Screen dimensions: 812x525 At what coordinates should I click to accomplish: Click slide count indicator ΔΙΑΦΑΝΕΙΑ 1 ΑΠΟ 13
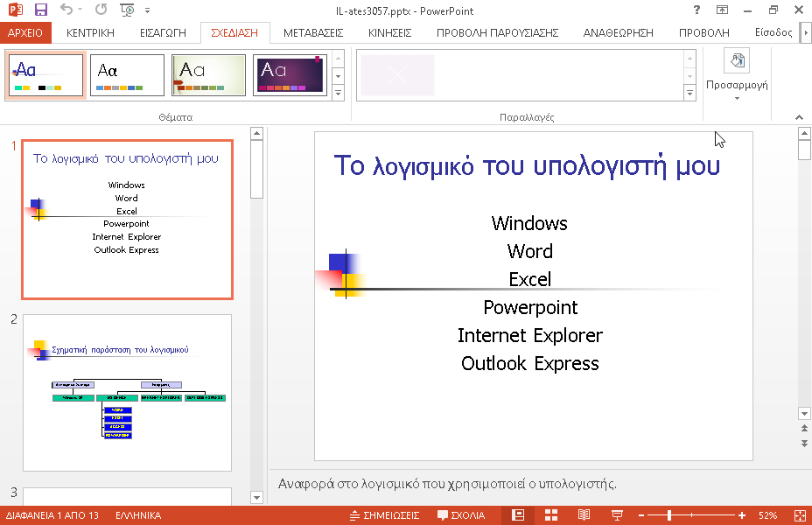click(52, 515)
